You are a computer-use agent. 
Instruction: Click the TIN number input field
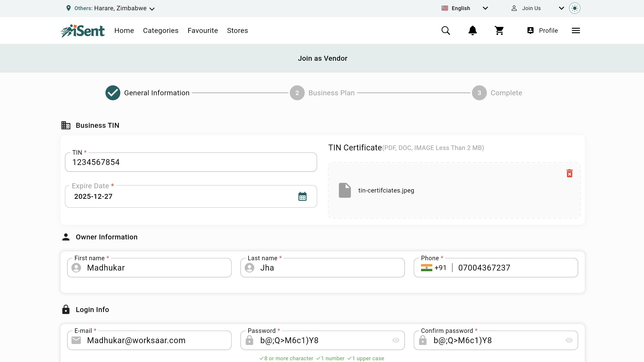[x=191, y=162]
